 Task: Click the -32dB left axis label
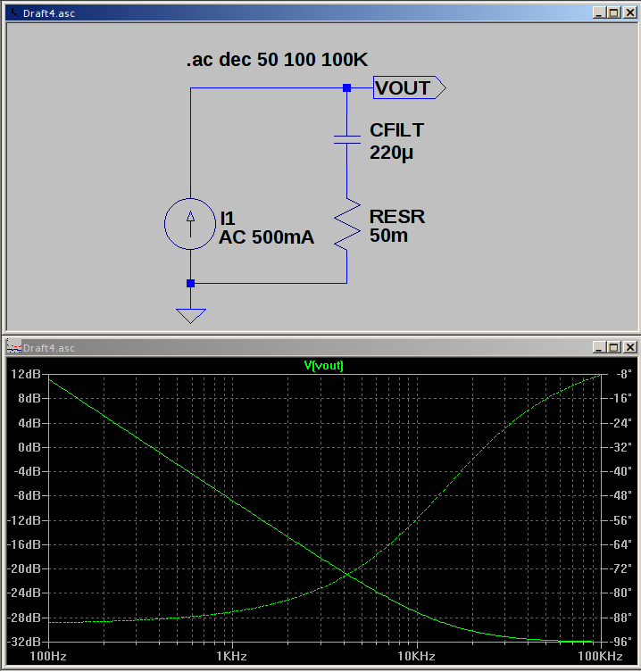24,642
